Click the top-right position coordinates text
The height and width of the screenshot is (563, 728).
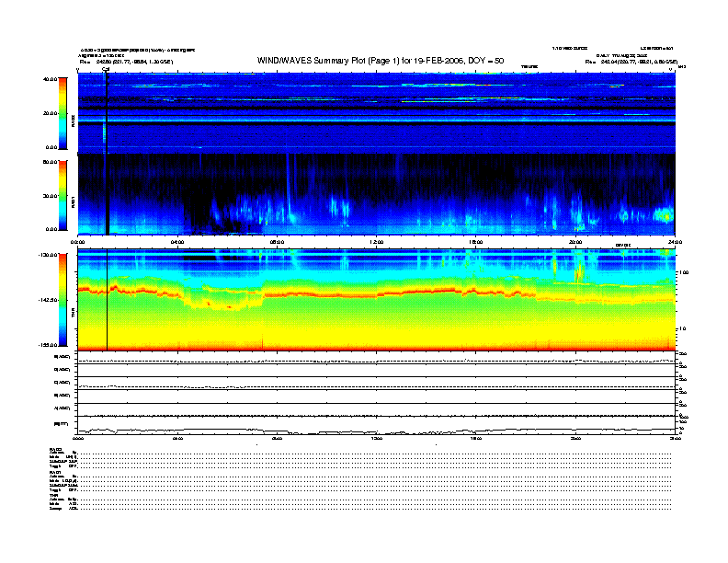click(631, 62)
